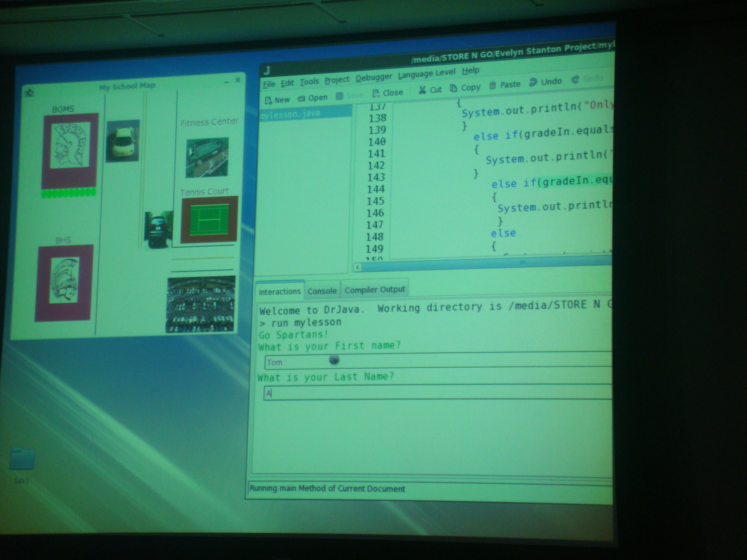This screenshot has width=747, height=560.
Task: Select mylesson.java in the document list
Action: point(290,114)
